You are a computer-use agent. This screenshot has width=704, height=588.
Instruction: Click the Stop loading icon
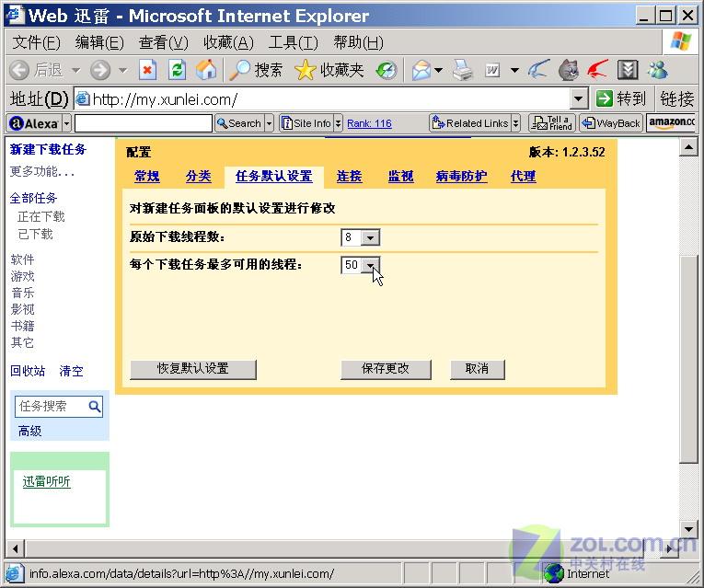tap(148, 70)
